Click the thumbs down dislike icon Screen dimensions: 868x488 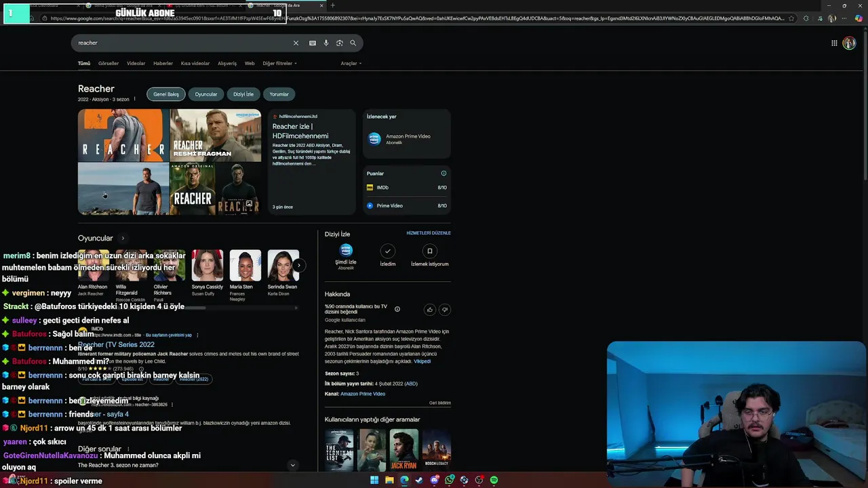(445, 310)
